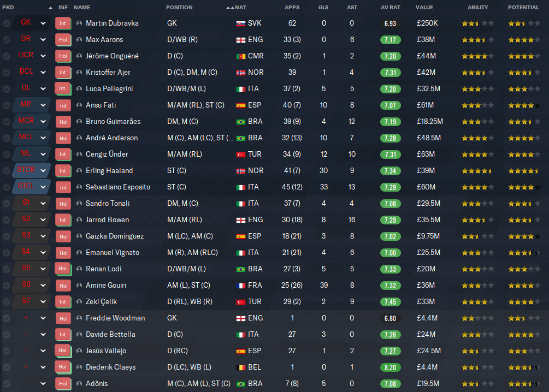Tick the selection circle for Amine Gouiri

point(7,285)
